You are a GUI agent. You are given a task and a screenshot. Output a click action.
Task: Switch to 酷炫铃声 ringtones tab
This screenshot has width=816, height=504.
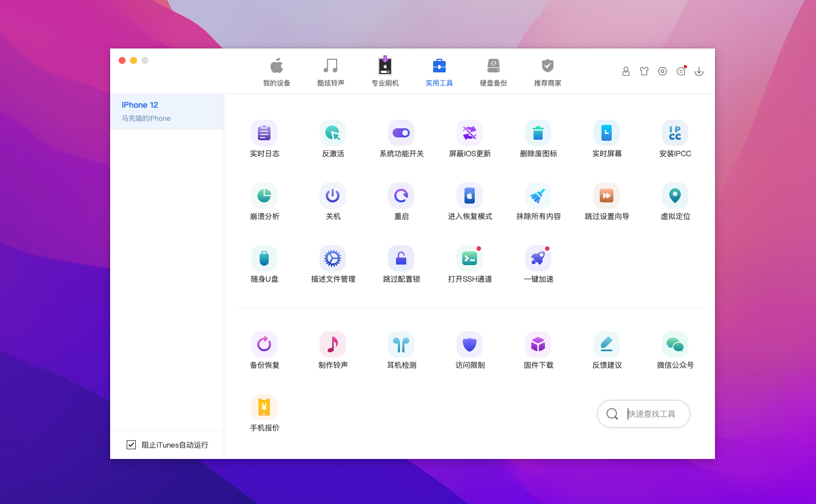point(331,72)
